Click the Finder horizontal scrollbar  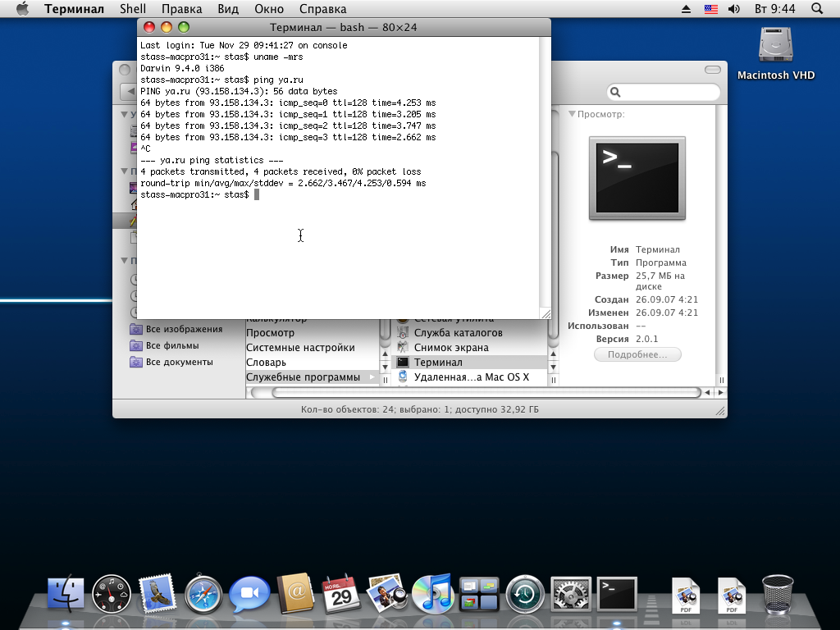coord(476,393)
